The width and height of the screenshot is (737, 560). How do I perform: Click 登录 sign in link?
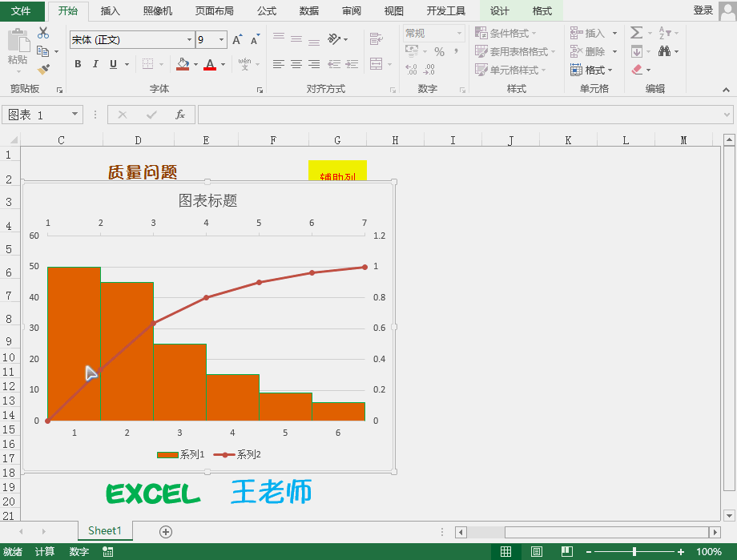tap(703, 10)
